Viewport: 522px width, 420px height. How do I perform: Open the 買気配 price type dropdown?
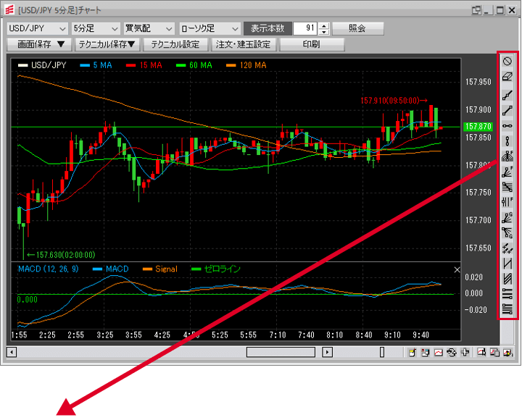(x=149, y=28)
